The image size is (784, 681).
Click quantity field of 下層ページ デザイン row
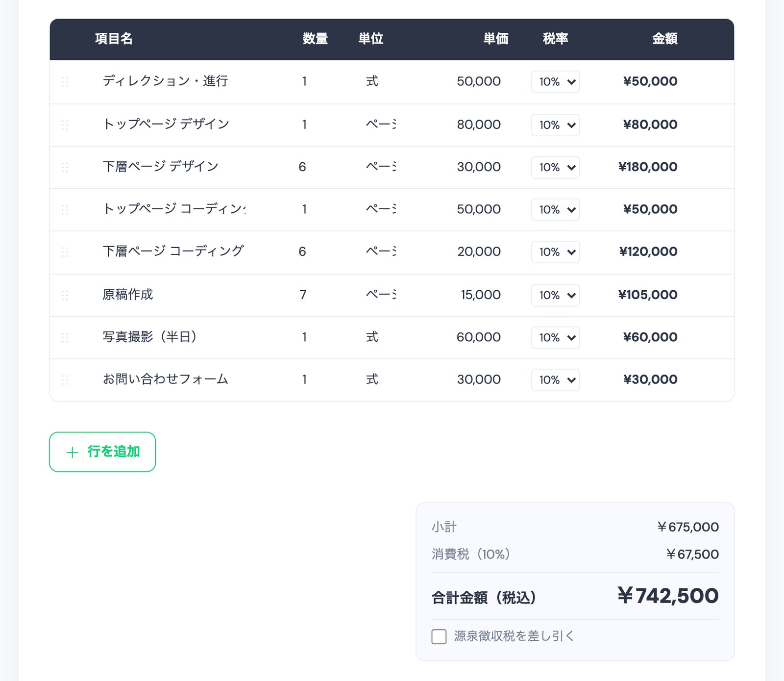coord(303,167)
